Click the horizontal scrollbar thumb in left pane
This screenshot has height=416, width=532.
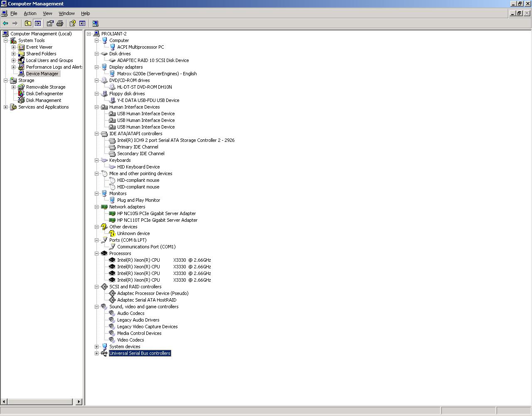click(40, 401)
